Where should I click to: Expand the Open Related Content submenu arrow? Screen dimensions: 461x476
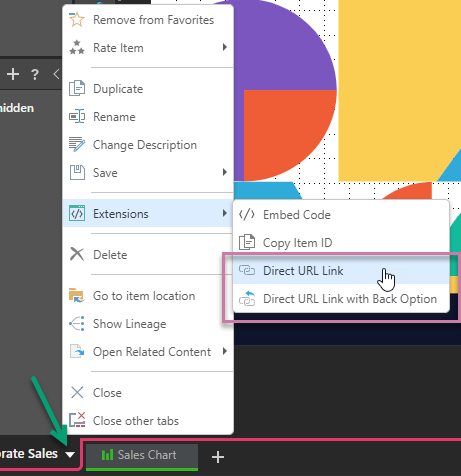[x=225, y=351]
